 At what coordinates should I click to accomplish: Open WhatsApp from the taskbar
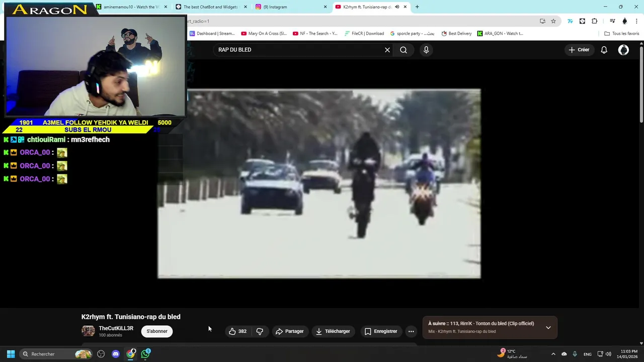[x=145, y=354]
